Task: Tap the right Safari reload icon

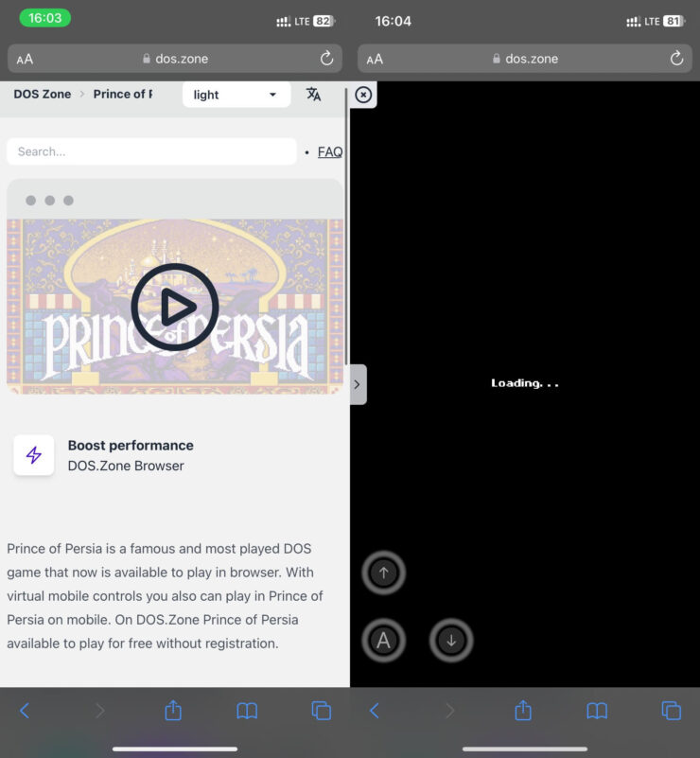Action: 676,59
